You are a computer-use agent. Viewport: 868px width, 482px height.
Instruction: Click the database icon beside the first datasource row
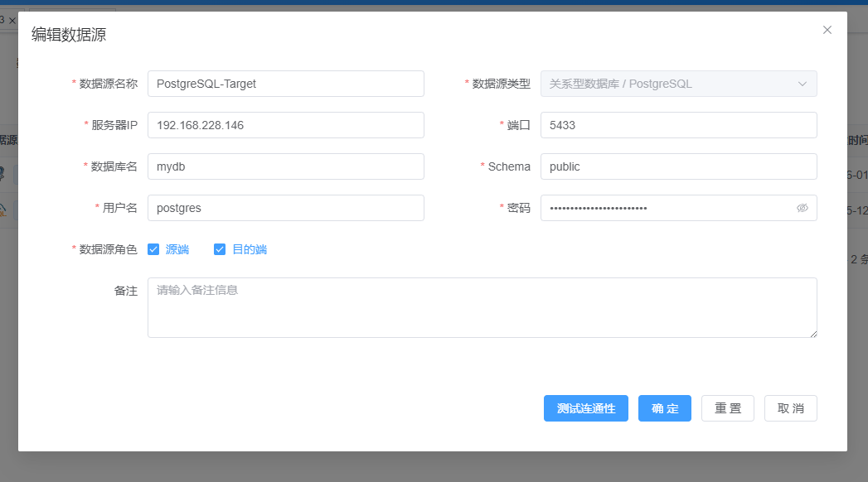click(x=7, y=174)
